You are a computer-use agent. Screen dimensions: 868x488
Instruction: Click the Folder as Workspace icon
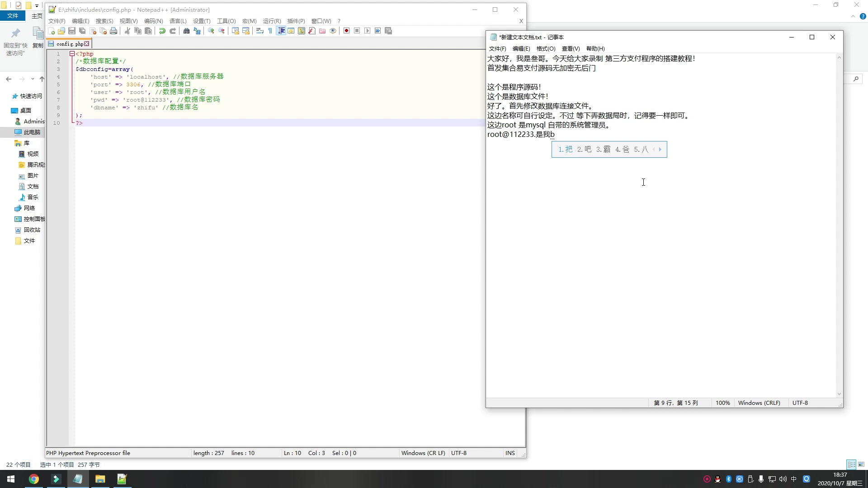322,31
